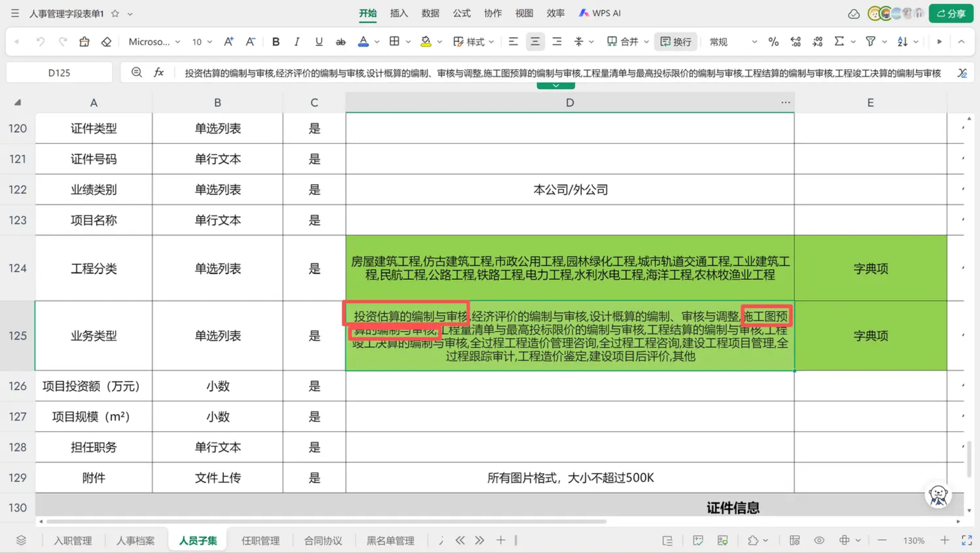Viewport: 980px width, 553px height.
Task: Toggle bold formatting
Action: point(276,41)
